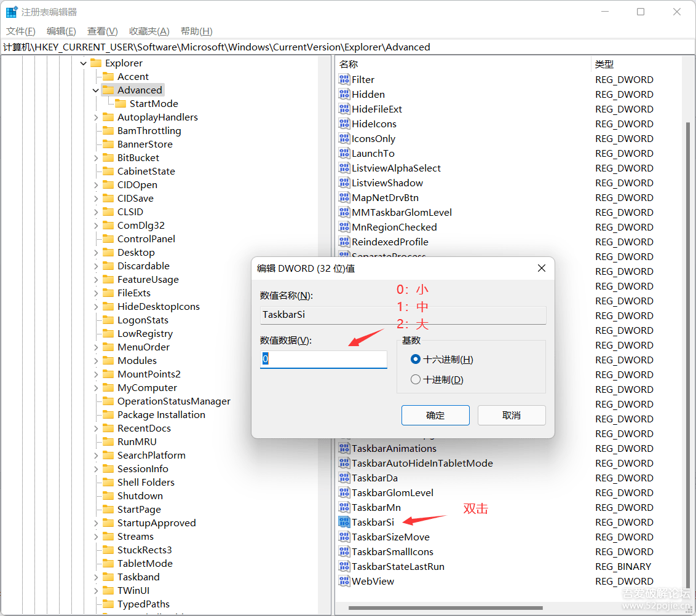
Task: Click the TaskbarSizeMove value icon
Action: point(344,537)
